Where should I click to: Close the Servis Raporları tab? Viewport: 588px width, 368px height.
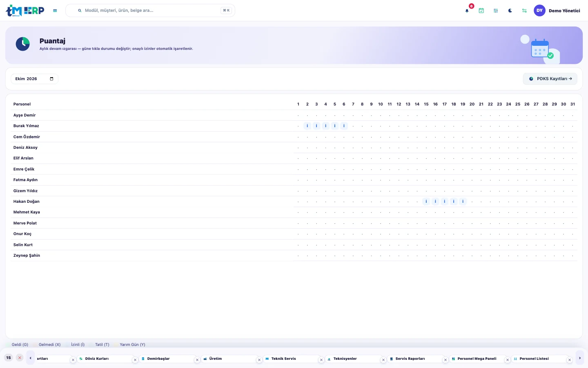(445, 360)
